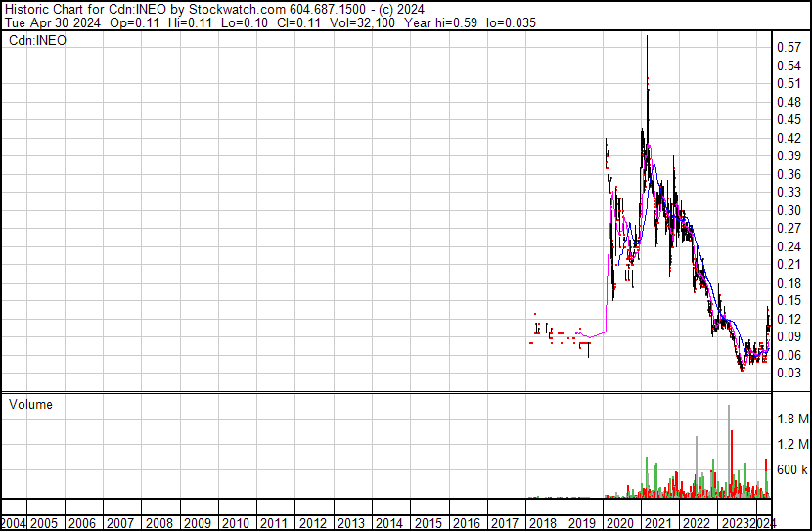Click the 0.48 price axis label
This screenshot has width=812, height=531.
[x=789, y=102]
